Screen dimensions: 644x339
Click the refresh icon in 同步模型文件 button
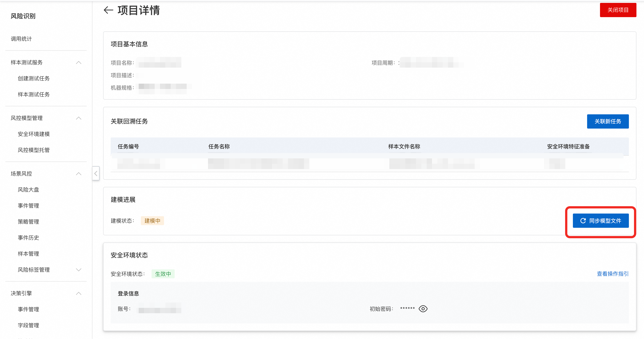pos(583,221)
